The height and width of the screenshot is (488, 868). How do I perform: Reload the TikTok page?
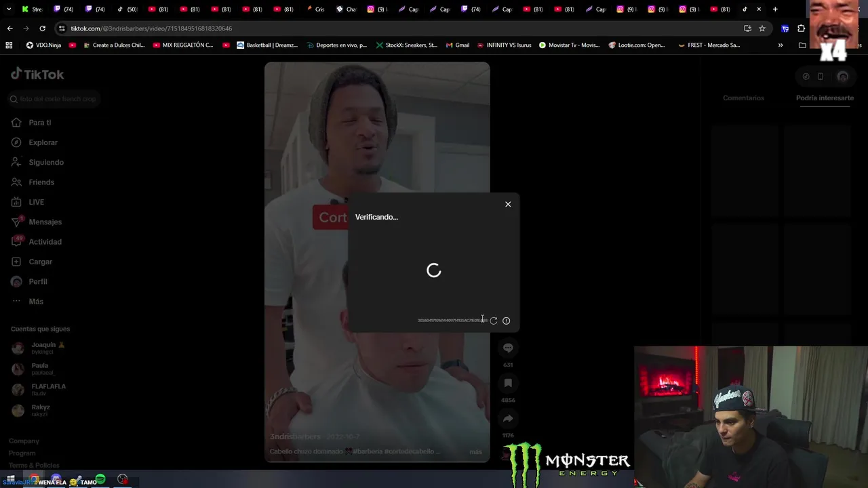click(42, 28)
